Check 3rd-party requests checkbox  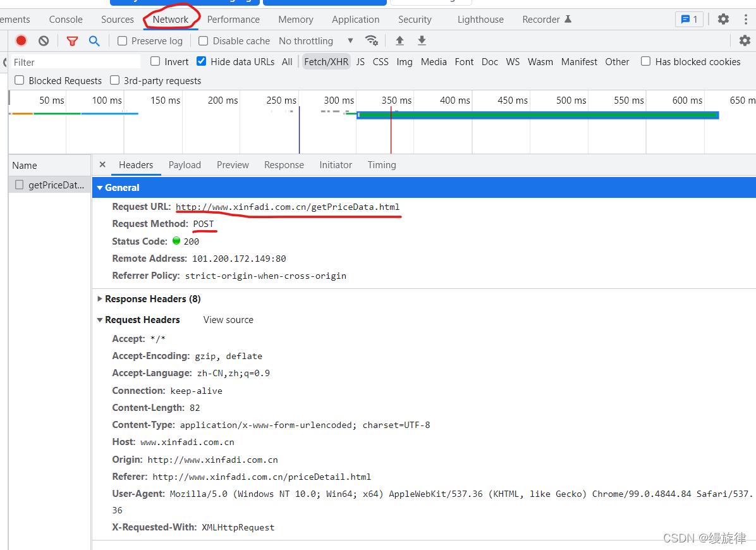tap(115, 80)
